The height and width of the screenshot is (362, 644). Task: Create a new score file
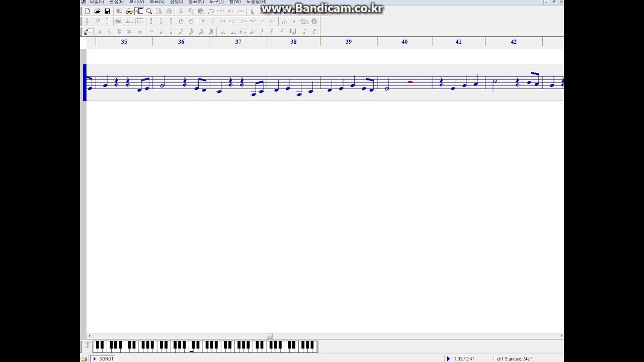tap(88, 11)
